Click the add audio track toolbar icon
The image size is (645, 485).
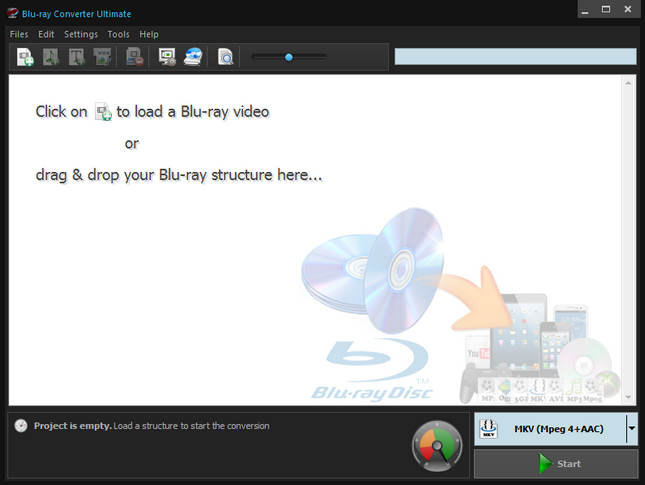(x=51, y=57)
